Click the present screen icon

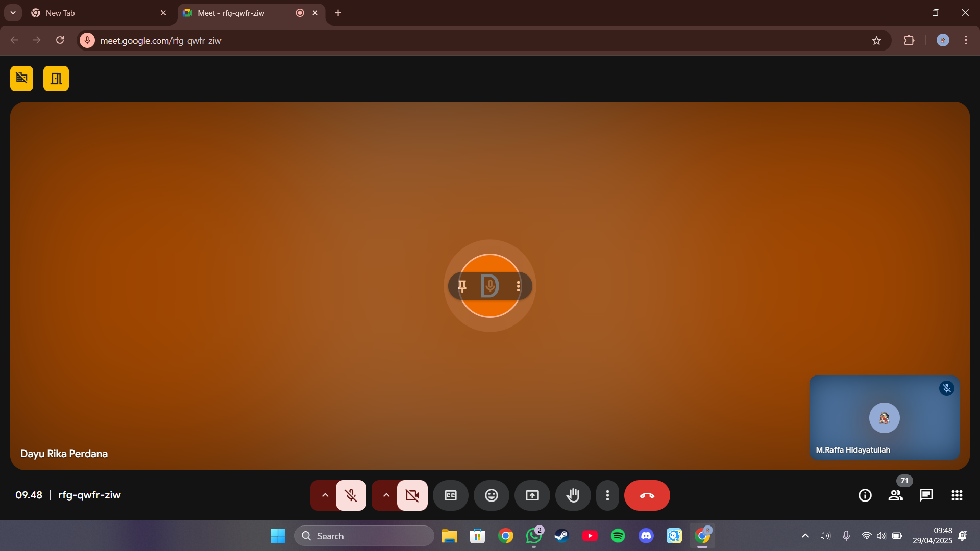(x=532, y=495)
